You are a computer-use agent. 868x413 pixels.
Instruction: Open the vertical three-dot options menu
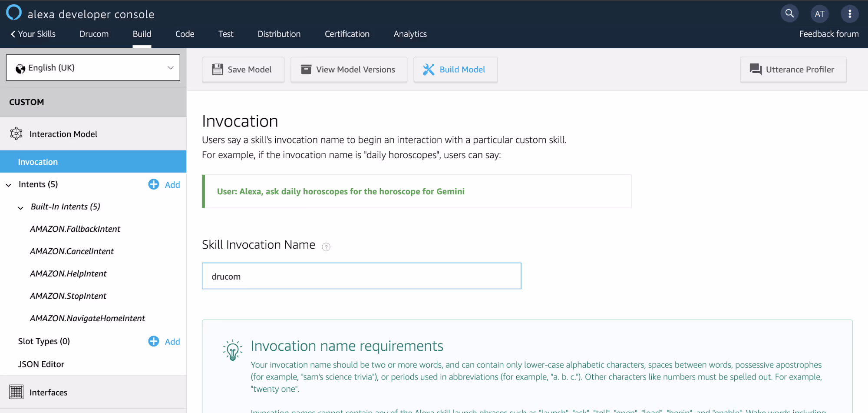click(x=850, y=14)
